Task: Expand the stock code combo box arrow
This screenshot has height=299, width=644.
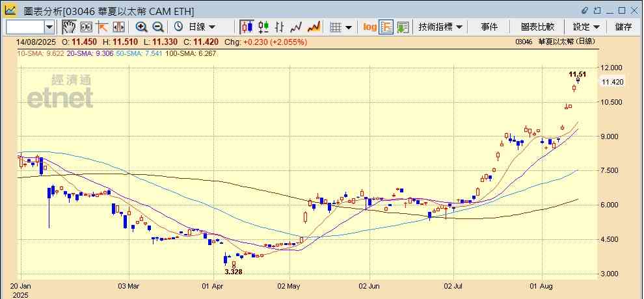Action: 49,27
